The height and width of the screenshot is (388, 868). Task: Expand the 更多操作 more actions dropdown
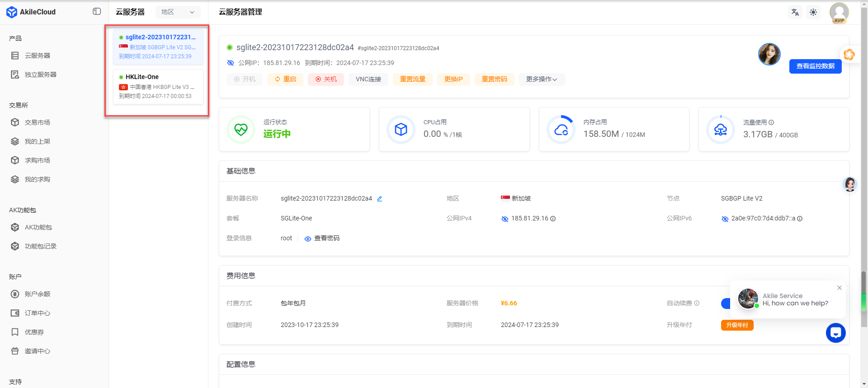pos(542,79)
